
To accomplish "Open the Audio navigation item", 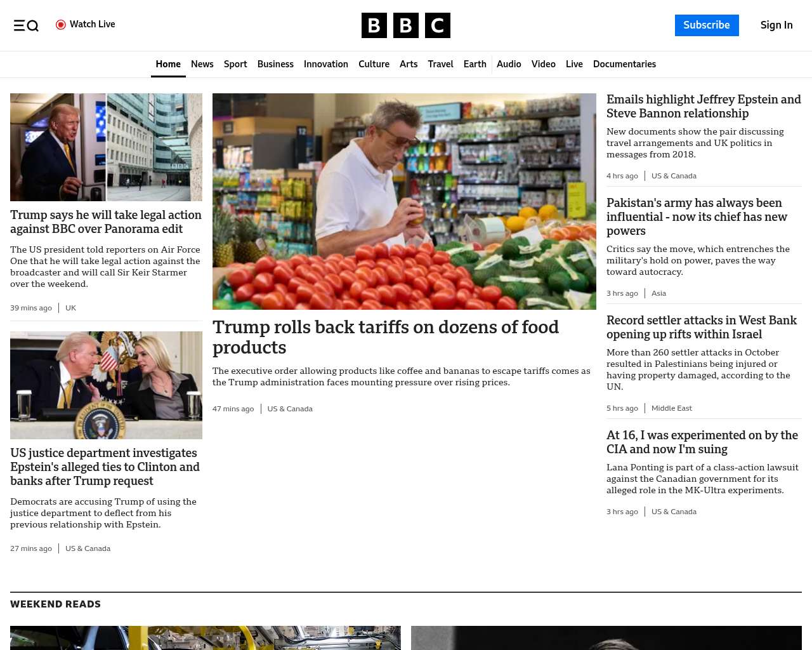I will click(509, 64).
